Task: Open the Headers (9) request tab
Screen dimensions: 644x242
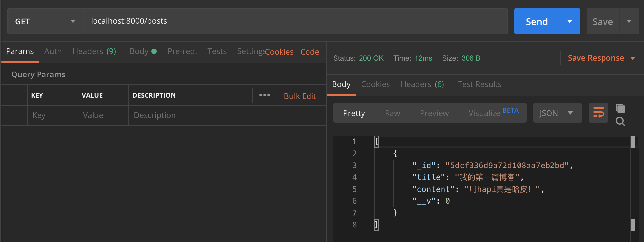Action: click(x=94, y=51)
